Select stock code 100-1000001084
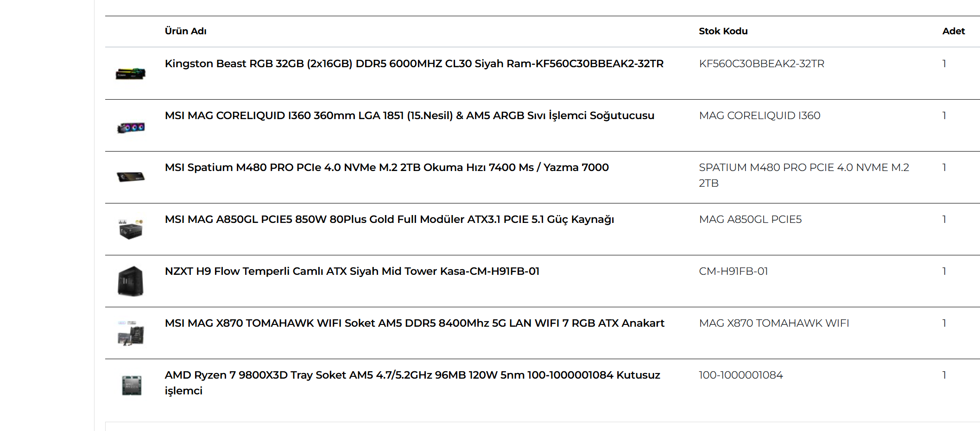The width and height of the screenshot is (980, 431). click(741, 375)
